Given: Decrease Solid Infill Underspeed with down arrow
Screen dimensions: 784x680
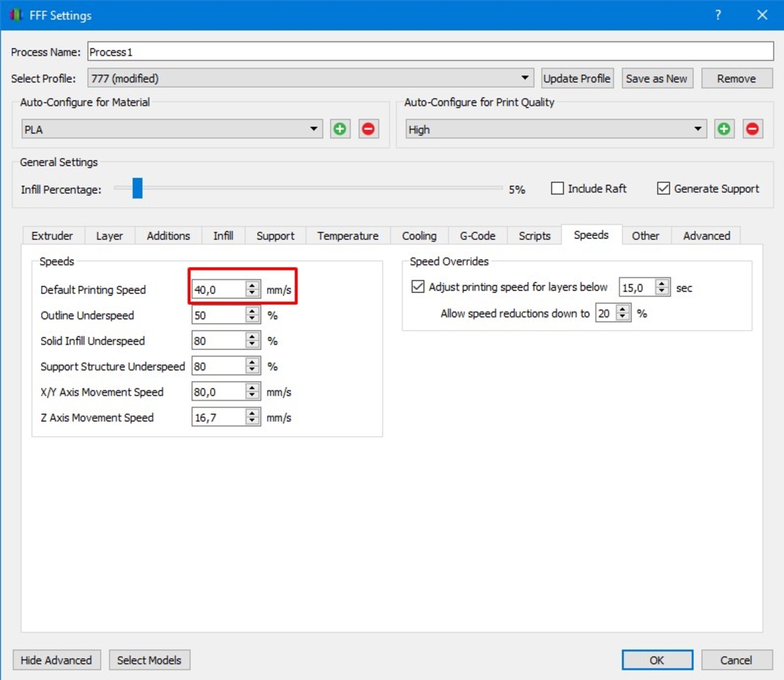Looking at the screenshot, I should 253,345.
